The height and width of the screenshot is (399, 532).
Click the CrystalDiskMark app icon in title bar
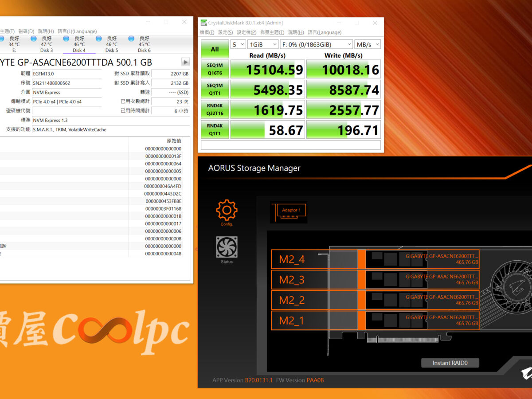point(203,23)
